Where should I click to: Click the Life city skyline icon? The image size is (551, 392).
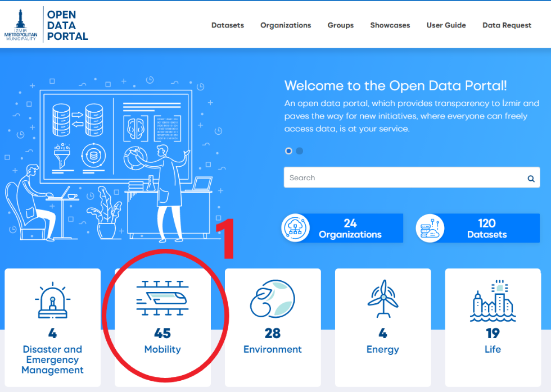point(493,300)
